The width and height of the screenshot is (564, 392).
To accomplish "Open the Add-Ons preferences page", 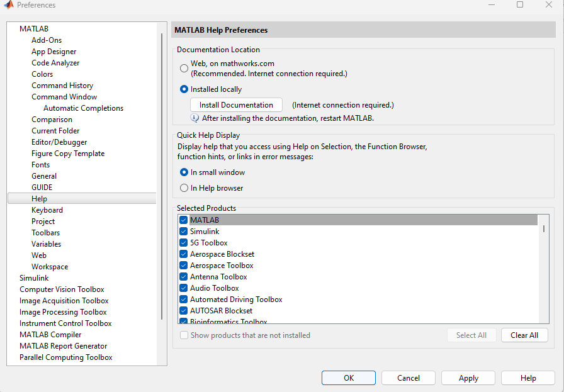I will click(47, 40).
